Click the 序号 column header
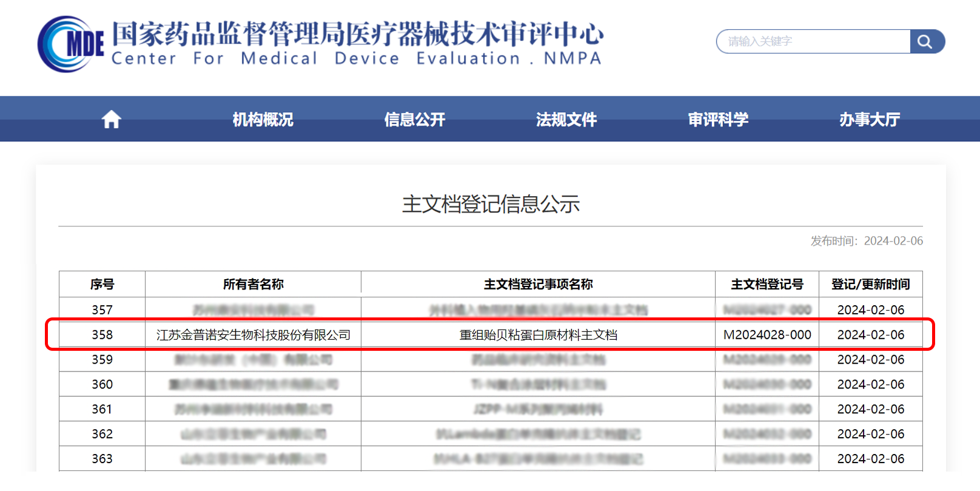The width and height of the screenshot is (980, 491). pos(102,284)
